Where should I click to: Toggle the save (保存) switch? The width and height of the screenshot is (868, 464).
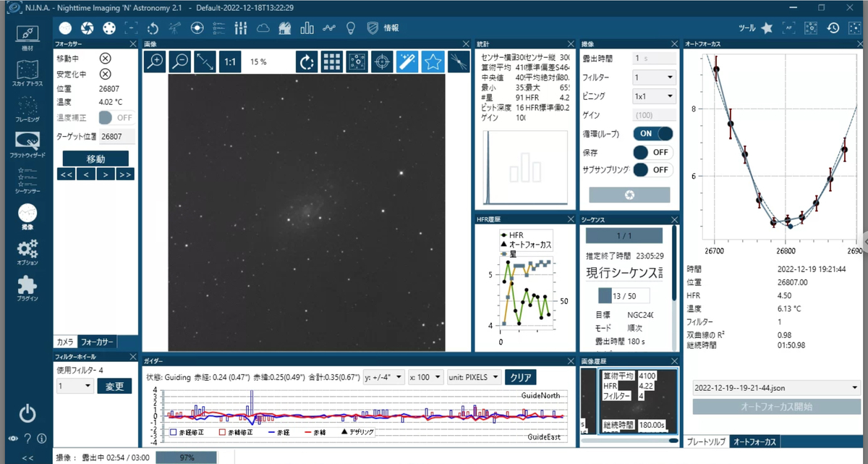tap(653, 152)
